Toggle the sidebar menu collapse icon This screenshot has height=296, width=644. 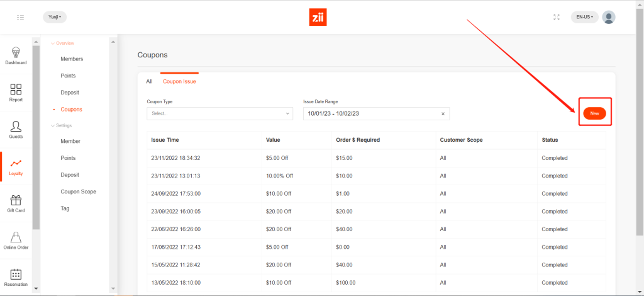click(21, 18)
